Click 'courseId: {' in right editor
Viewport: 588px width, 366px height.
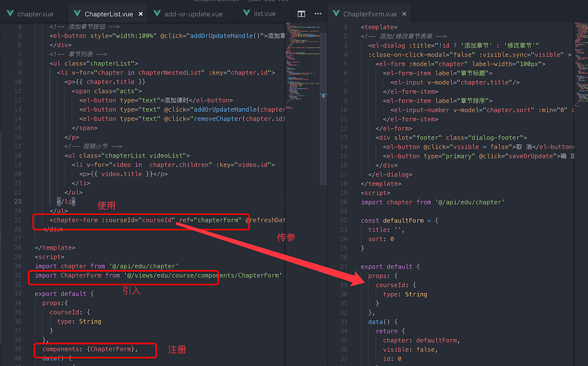(396, 285)
